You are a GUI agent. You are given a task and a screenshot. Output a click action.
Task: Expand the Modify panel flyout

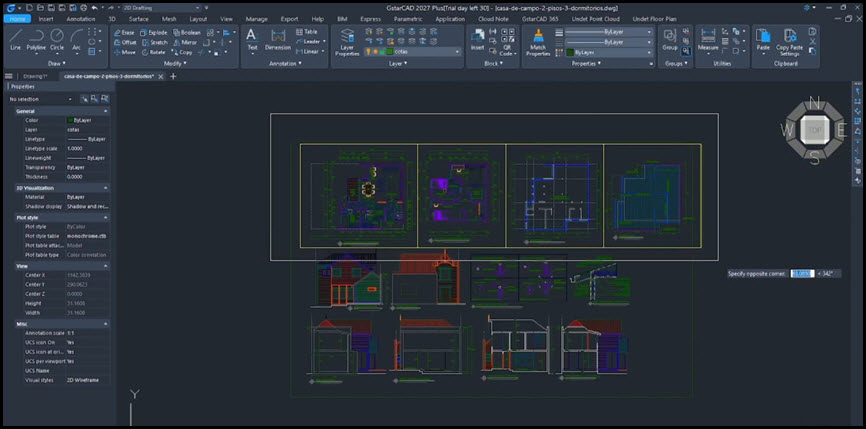point(174,63)
